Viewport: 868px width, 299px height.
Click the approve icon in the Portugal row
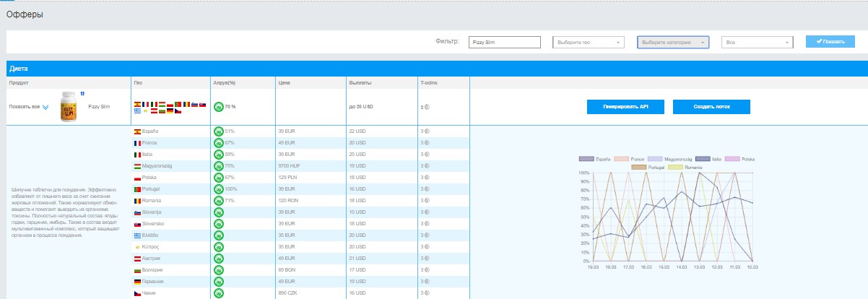coord(218,189)
